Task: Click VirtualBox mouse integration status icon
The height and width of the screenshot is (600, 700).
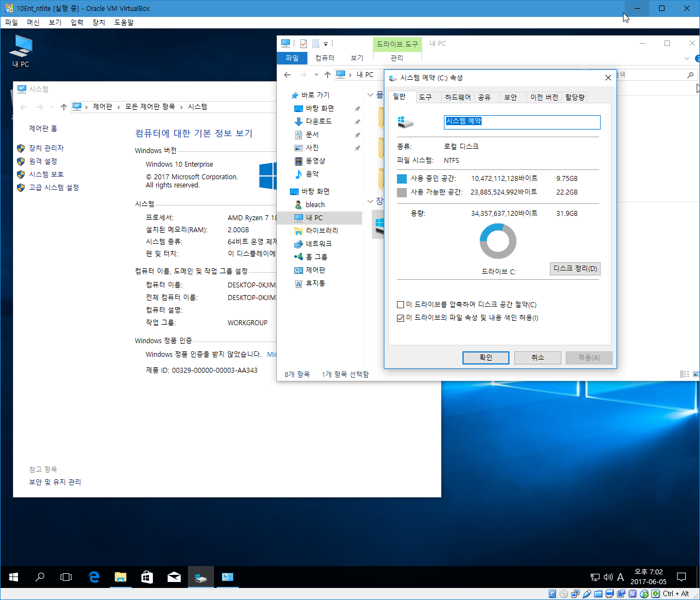Action: click(644, 594)
